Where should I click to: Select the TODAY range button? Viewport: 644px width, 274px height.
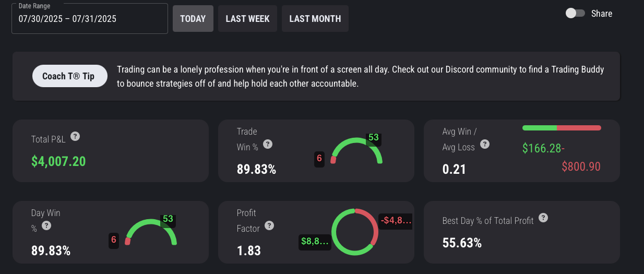[193, 19]
